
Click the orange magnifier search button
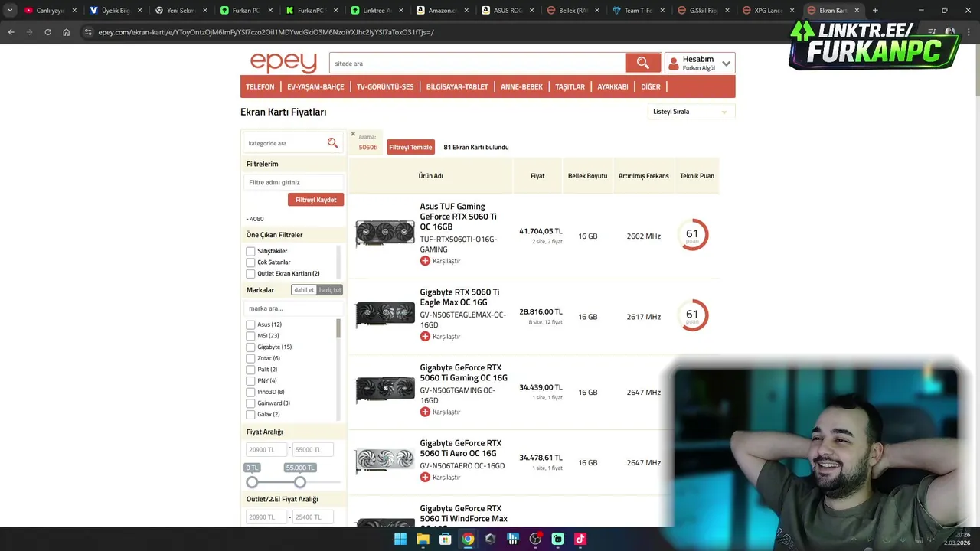click(x=643, y=63)
